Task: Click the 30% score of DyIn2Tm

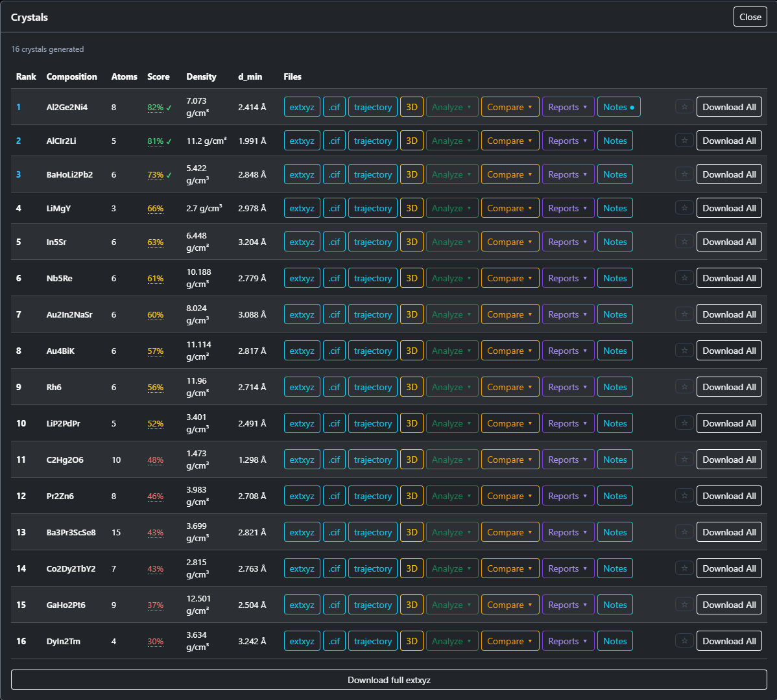Action: click(x=155, y=642)
